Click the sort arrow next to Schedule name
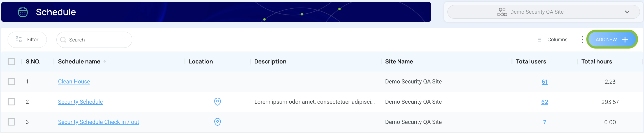The width and height of the screenshot is (644, 133). tap(104, 61)
